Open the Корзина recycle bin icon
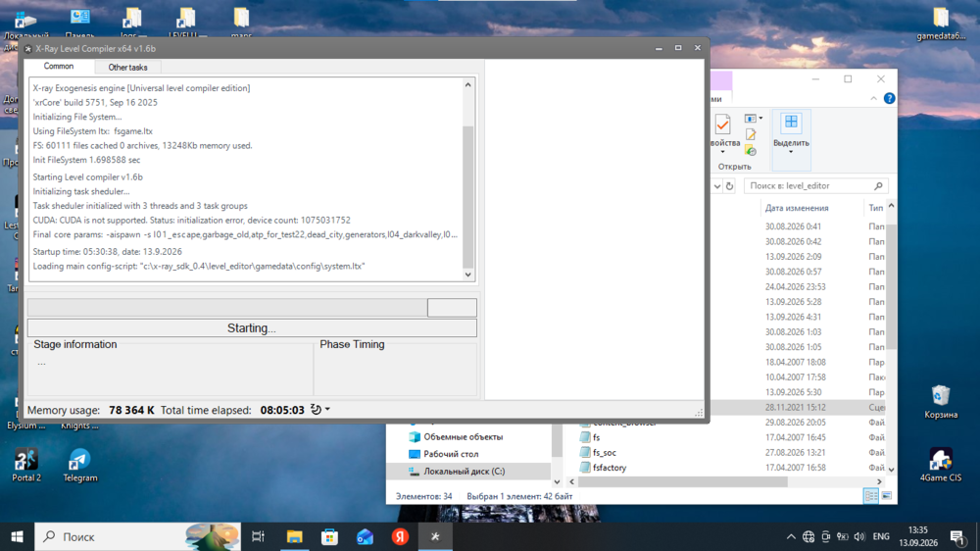980x551 pixels. [x=941, y=402]
